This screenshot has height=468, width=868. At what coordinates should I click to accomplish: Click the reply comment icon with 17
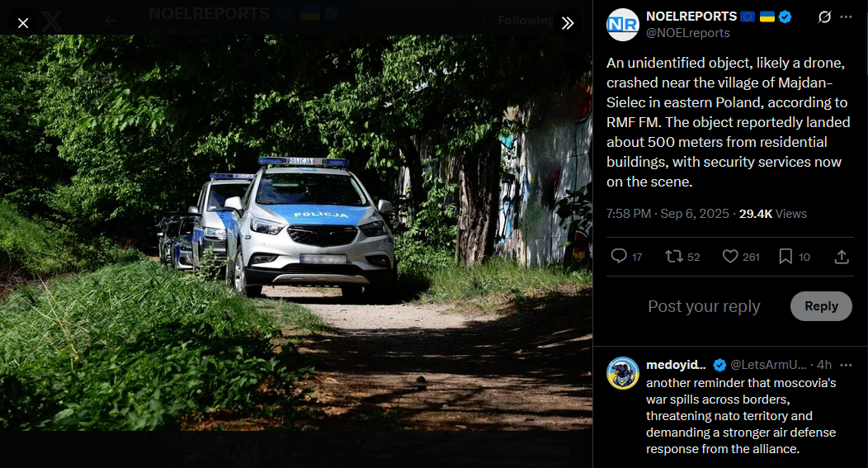[x=626, y=257]
